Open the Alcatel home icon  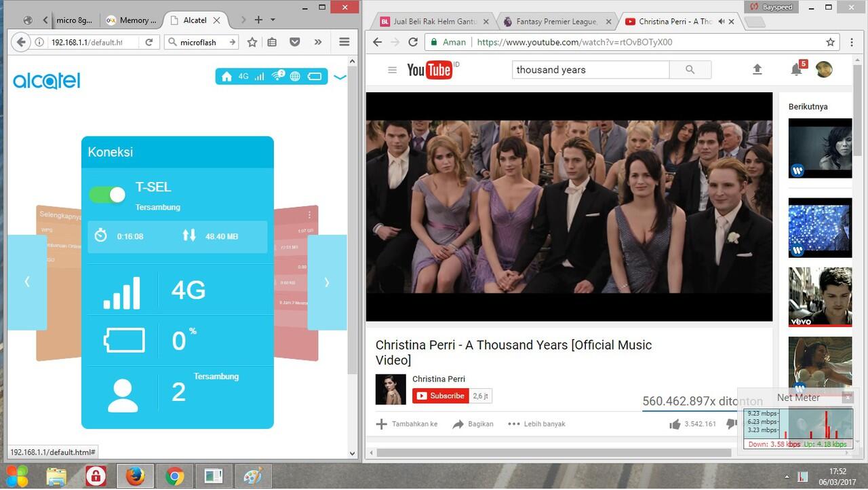pyautogui.click(x=226, y=77)
